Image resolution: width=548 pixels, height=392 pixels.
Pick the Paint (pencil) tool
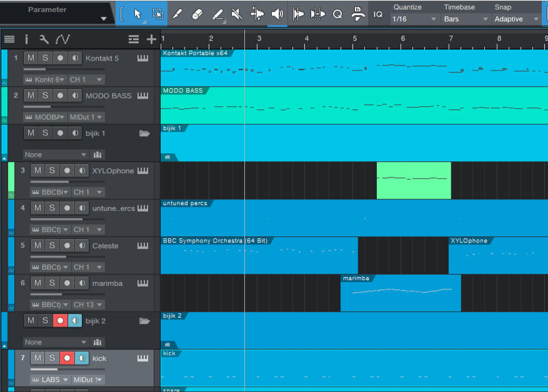pyautogui.click(x=177, y=14)
